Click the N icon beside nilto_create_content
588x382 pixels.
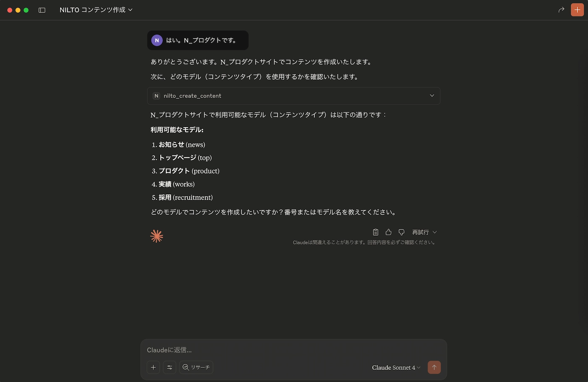pyautogui.click(x=156, y=96)
